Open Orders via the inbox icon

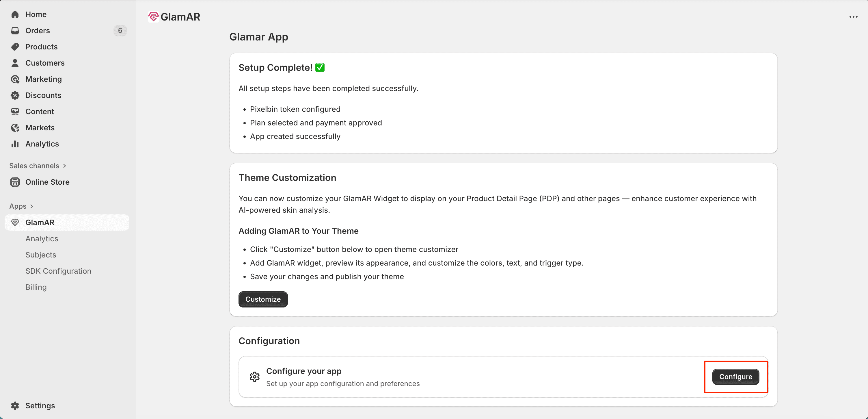point(15,31)
